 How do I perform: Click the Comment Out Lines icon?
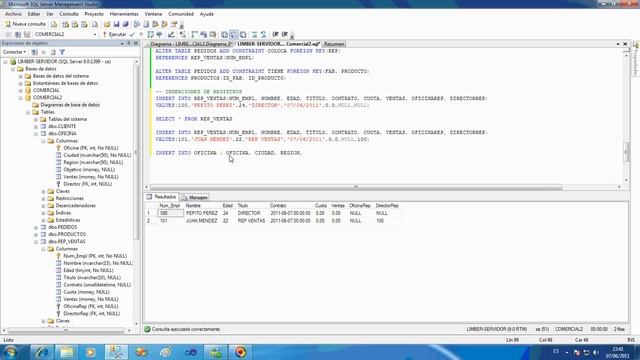[x=254, y=34]
